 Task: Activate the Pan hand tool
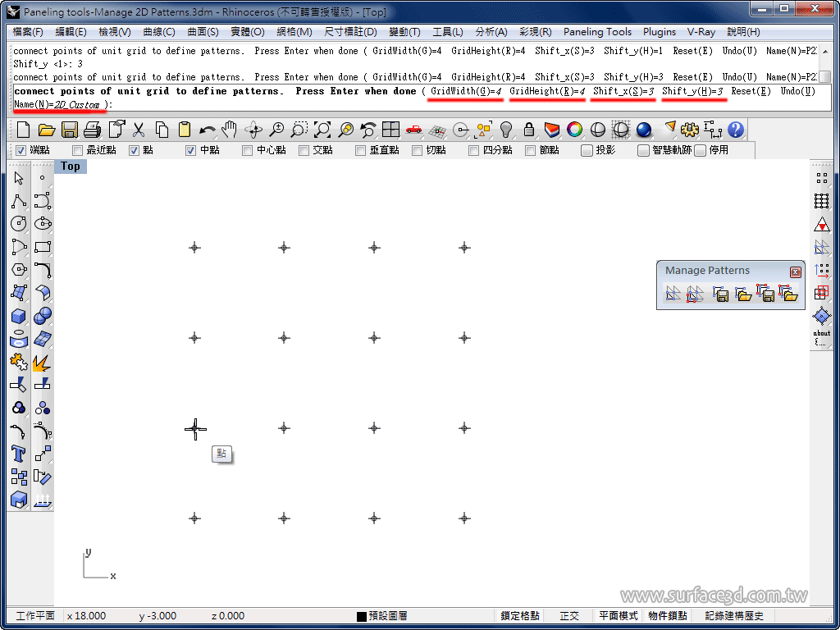pos(231,130)
